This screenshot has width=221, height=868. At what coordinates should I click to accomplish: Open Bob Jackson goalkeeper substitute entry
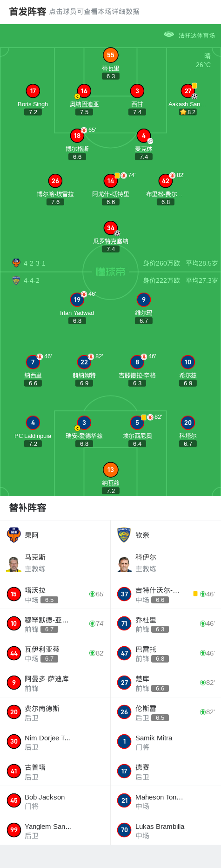(55, 801)
